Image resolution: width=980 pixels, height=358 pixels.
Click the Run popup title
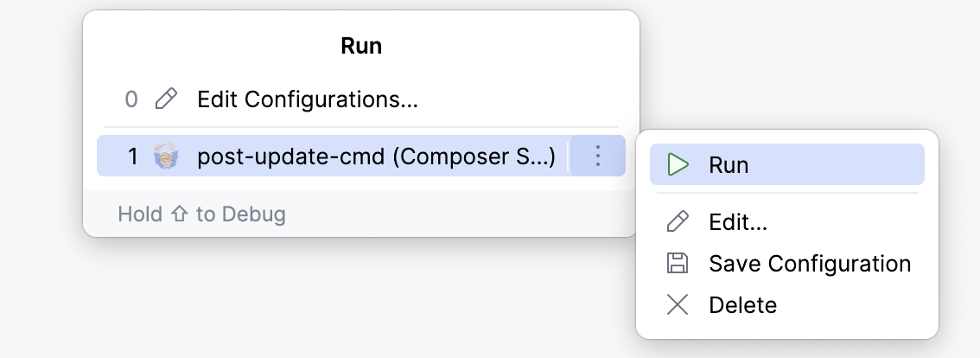(361, 46)
